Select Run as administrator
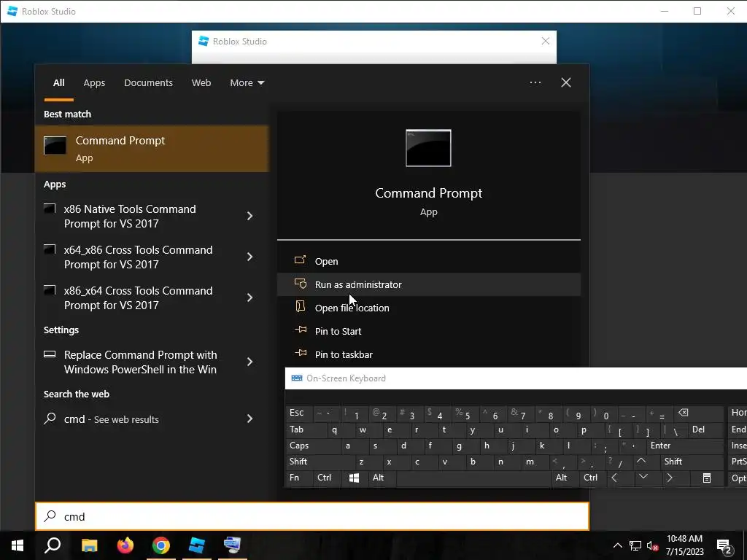Image resolution: width=747 pixels, height=560 pixels. tap(428, 284)
